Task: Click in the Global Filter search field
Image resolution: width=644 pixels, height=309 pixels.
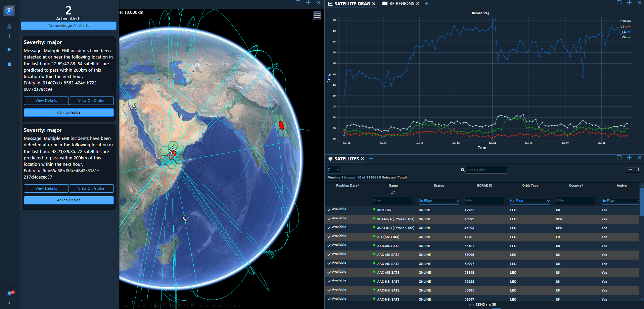Action: [486, 170]
